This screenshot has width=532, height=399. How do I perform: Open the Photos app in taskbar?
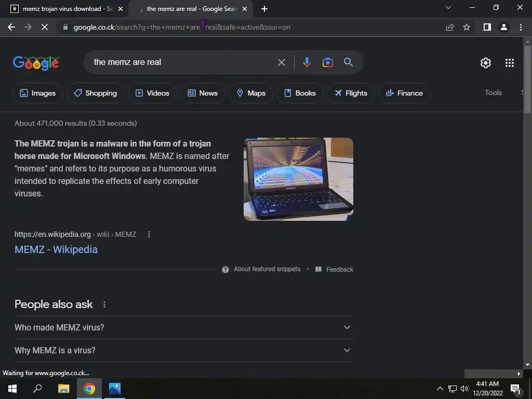click(115, 389)
